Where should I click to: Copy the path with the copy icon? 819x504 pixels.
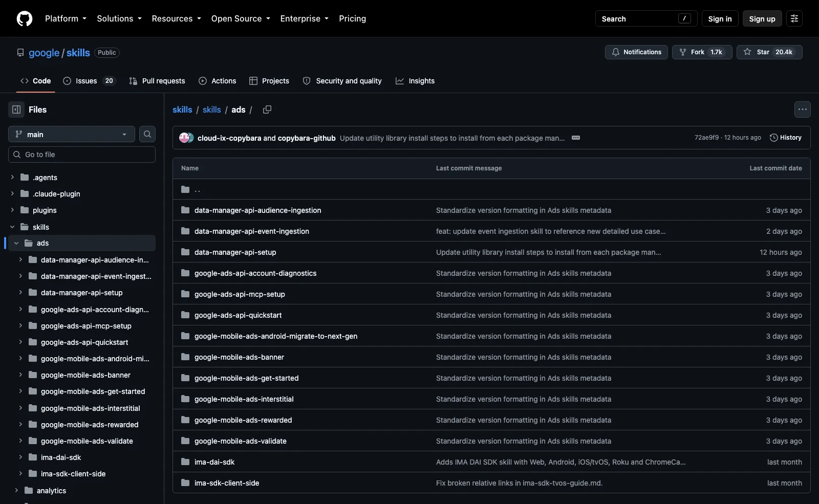(x=267, y=109)
